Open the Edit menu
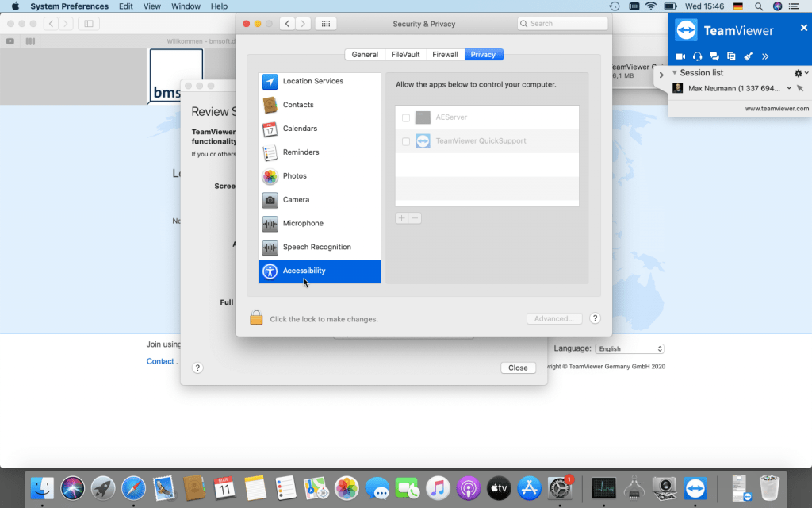 125,6
